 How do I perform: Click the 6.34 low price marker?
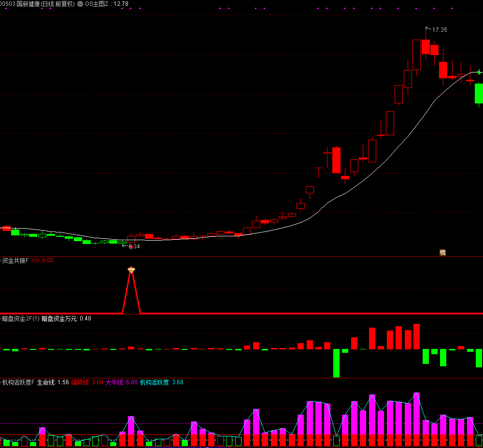[133, 246]
